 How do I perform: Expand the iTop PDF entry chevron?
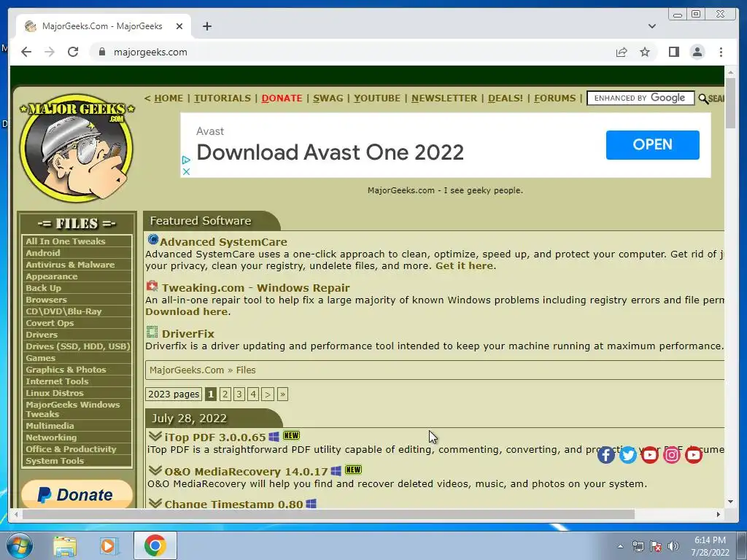(x=155, y=436)
